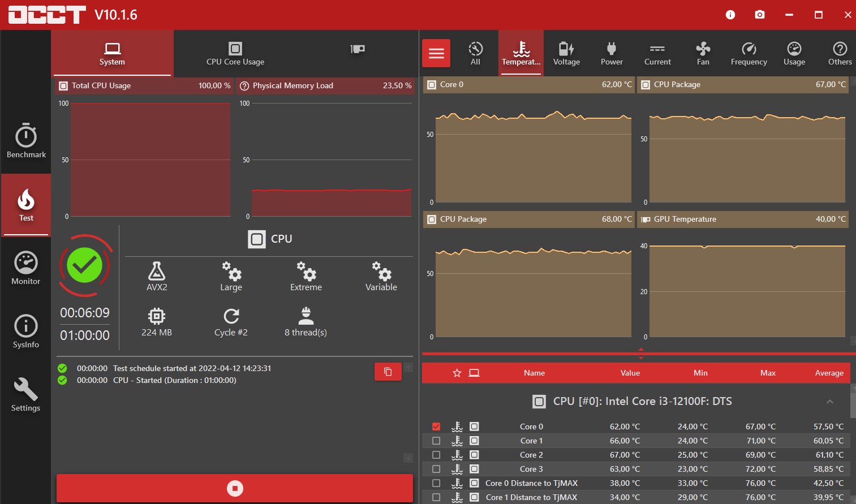Image resolution: width=856 pixels, height=504 pixels.
Task: Click the Physical Memory Load graph header
Action: click(325, 86)
